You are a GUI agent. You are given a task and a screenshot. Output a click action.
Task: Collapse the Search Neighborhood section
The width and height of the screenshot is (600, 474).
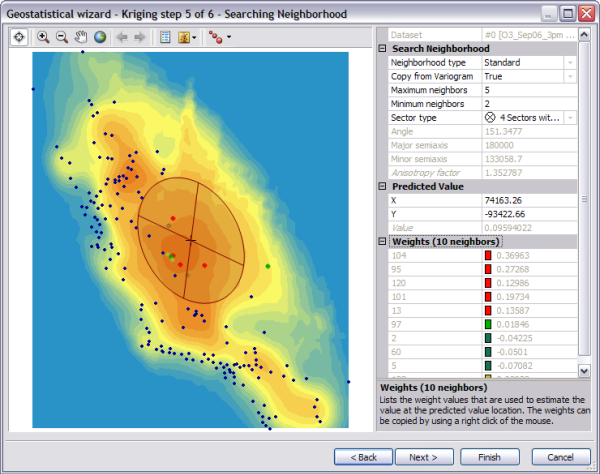[382, 49]
